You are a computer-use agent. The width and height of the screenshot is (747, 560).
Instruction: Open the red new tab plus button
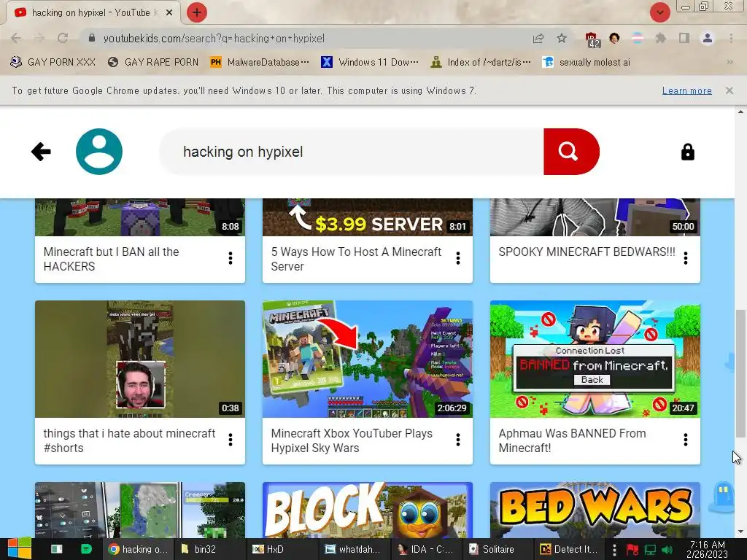(x=197, y=12)
